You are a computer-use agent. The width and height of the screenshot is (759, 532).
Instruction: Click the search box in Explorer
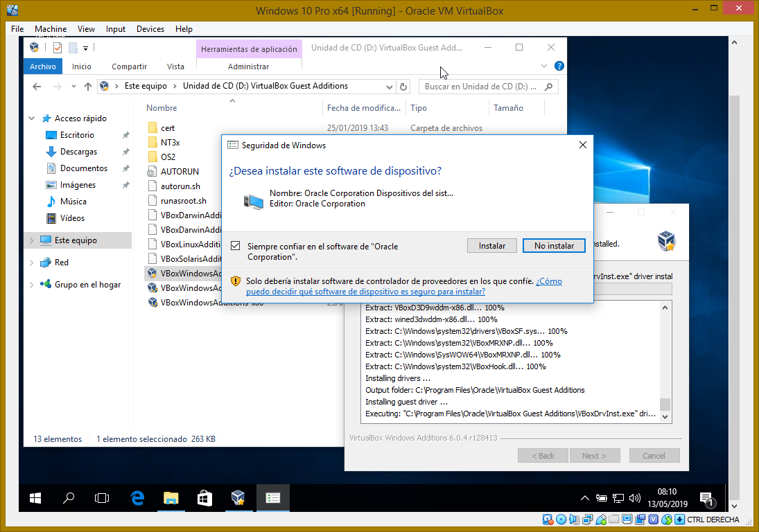click(489, 87)
